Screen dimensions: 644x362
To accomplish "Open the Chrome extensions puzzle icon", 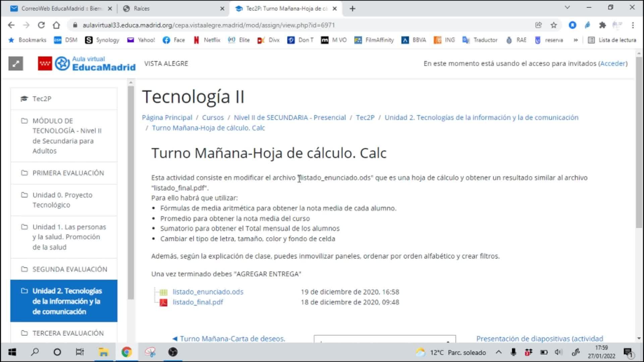I will pos(602,25).
